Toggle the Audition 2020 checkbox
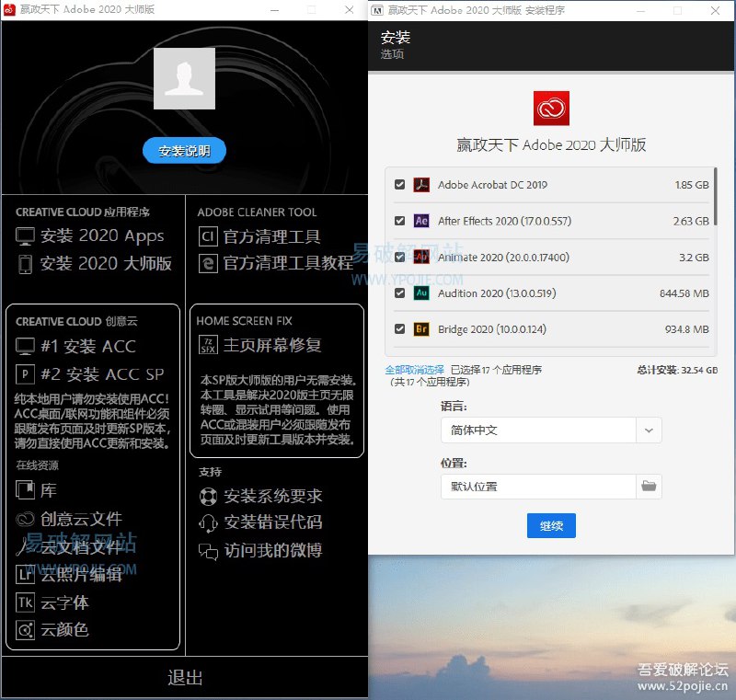Screen dimensions: 736x700 400,294
